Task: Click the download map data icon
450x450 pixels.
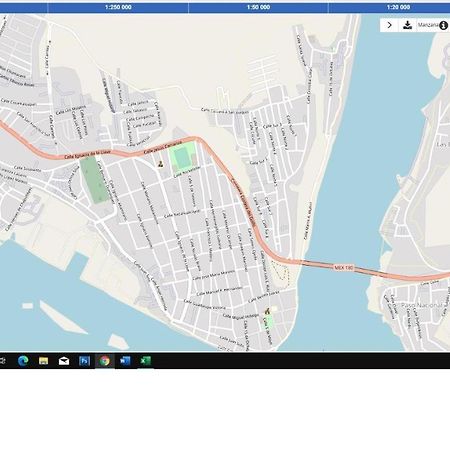Action: pyautogui.click(x=407, y=25)
